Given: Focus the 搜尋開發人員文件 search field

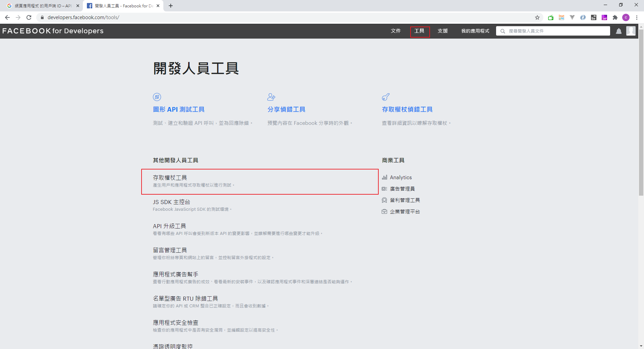Looking at the screenshot, I should click(553, 31).
